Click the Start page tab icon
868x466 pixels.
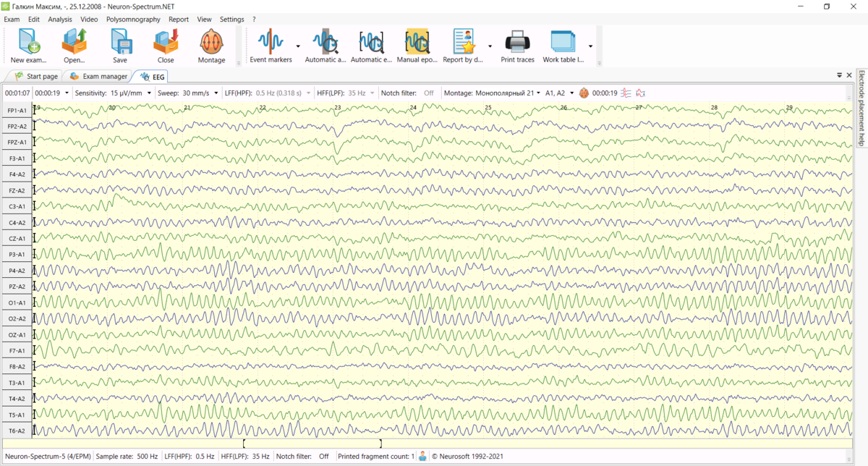pos(20,76)
